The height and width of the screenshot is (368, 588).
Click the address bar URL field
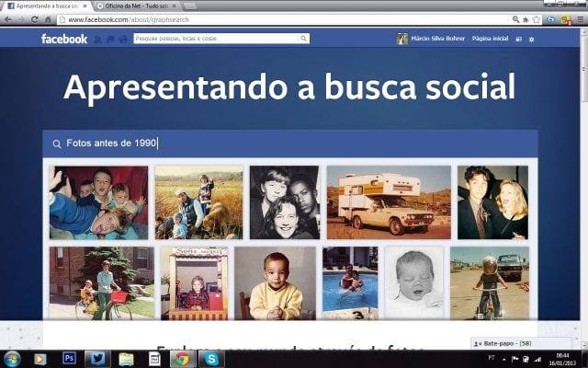285,19
